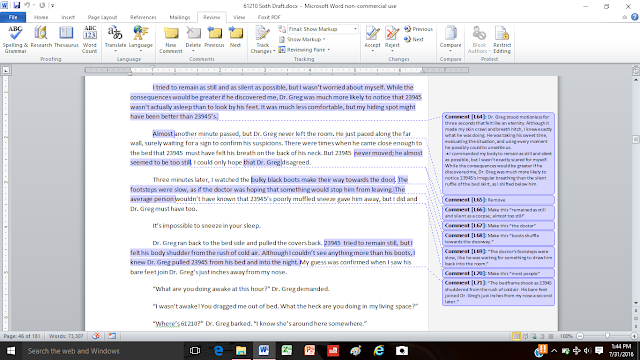The image size is (640, 360).
Task: Select comment L65 Remove
Action: click(498, 200)
